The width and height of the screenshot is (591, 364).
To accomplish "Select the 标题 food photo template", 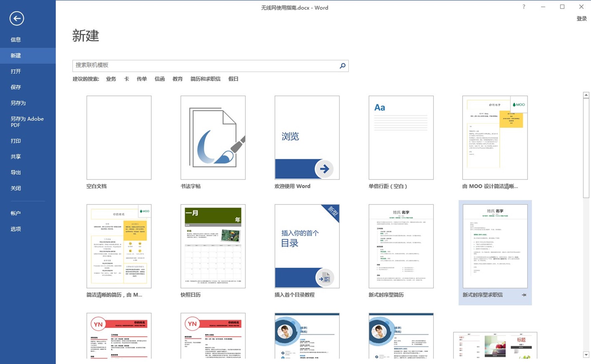I will coord(495,345).
